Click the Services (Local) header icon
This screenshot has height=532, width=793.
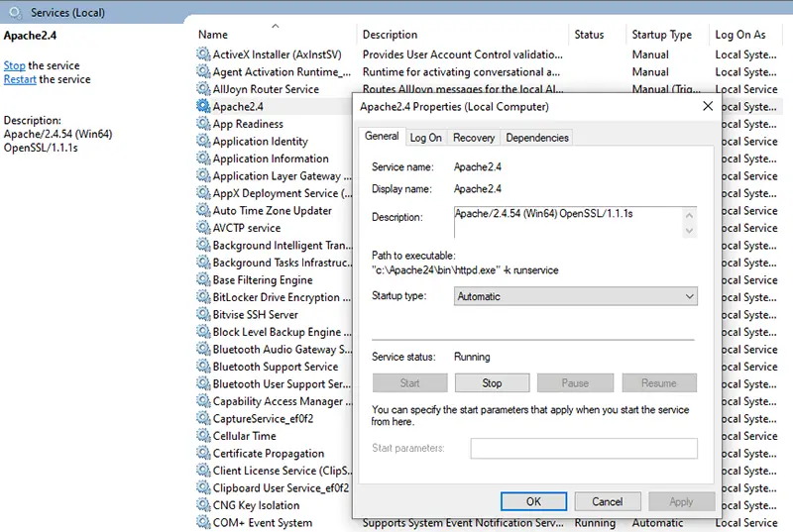pyautogui.click(x=16, y=13)
